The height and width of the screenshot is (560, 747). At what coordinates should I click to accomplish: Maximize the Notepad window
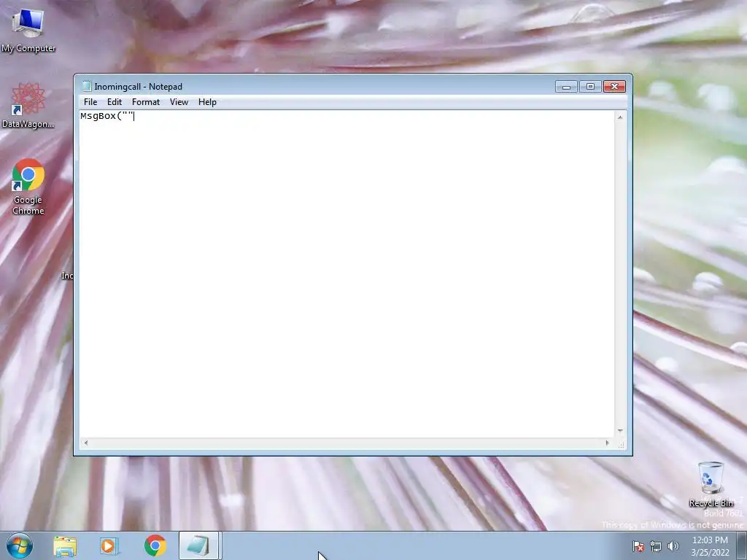coord(590,86)
